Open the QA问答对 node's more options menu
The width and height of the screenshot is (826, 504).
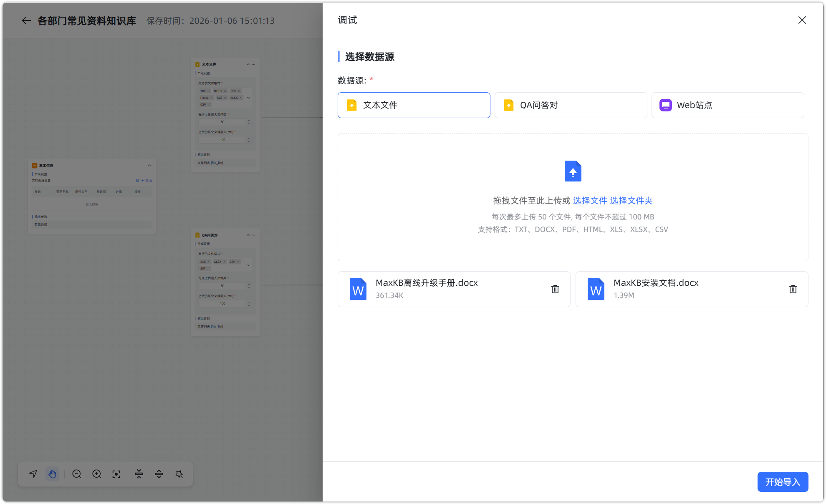(254, 235)
